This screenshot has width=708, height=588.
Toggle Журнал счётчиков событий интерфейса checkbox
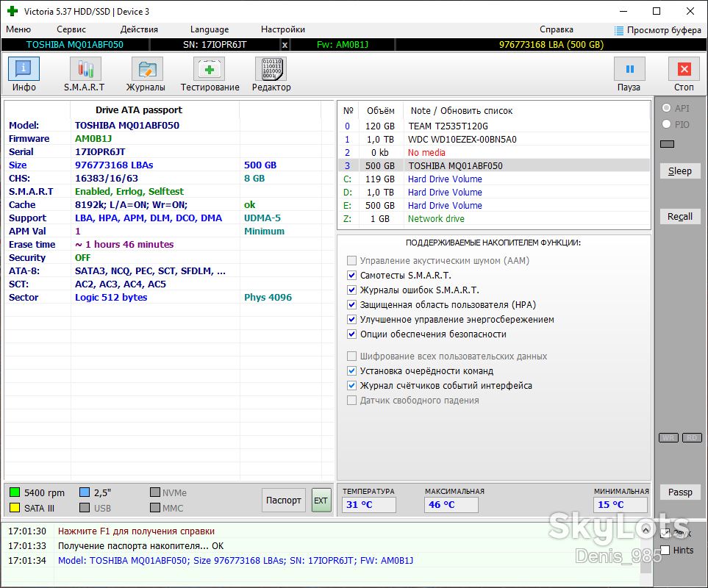351,386
